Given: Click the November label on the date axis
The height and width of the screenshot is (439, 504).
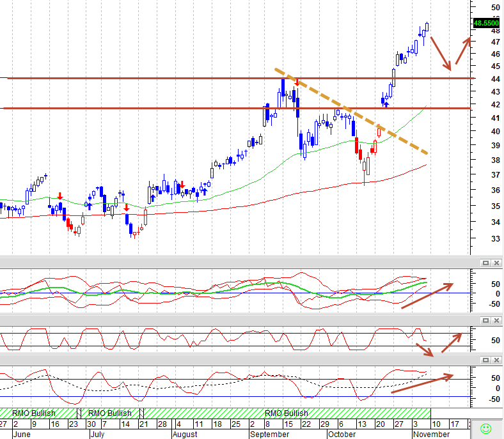Looking at the screenshot, I should [x=431, y=434].
